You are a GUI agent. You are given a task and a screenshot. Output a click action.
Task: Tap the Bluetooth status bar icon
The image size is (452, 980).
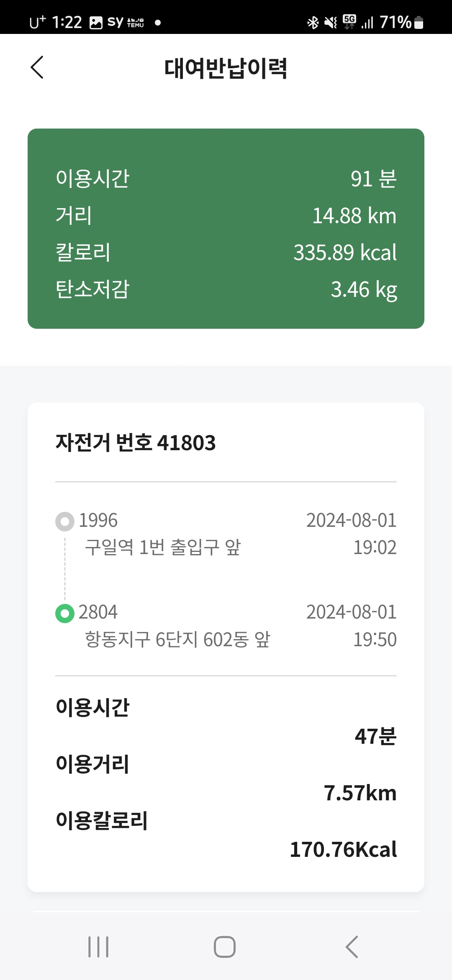[x=313, y=23]
